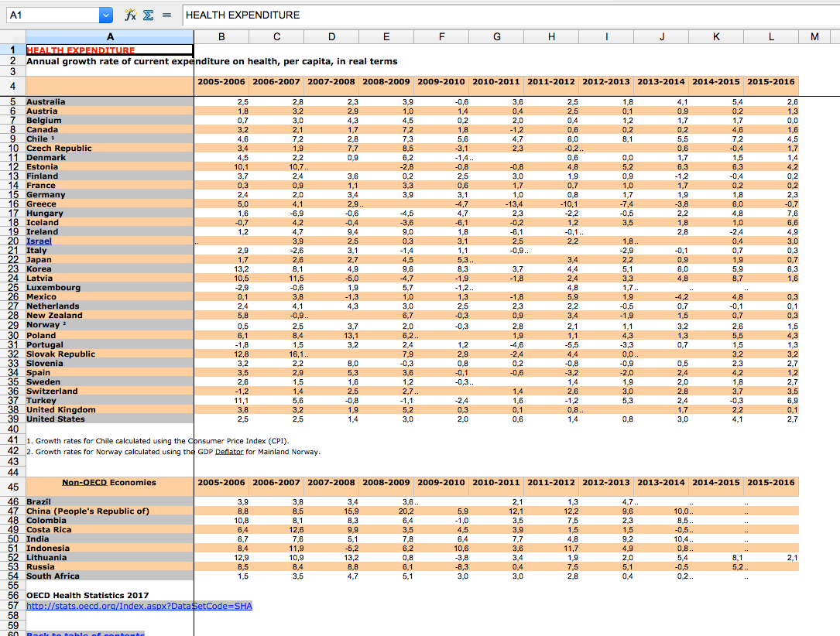Viewport: 840px width, 636px height.
Task: Expand the Name Box dropdown arrow
Action: tap(106, 15)
